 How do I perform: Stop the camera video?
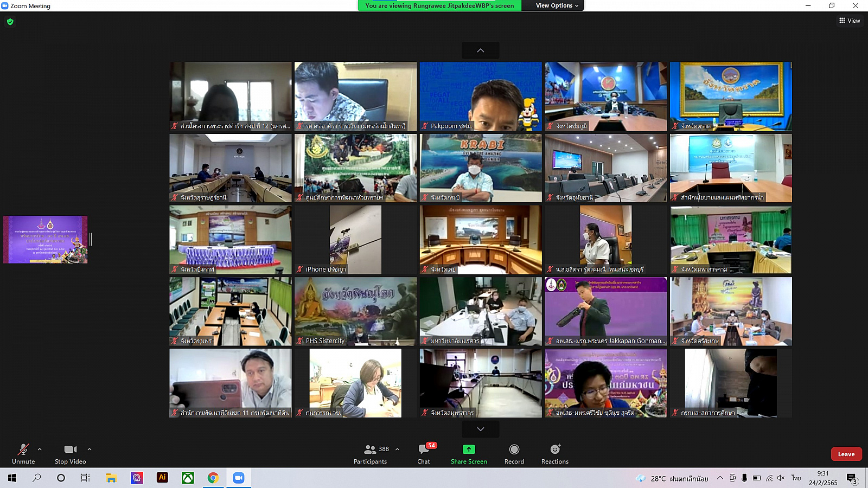[70, 454]
